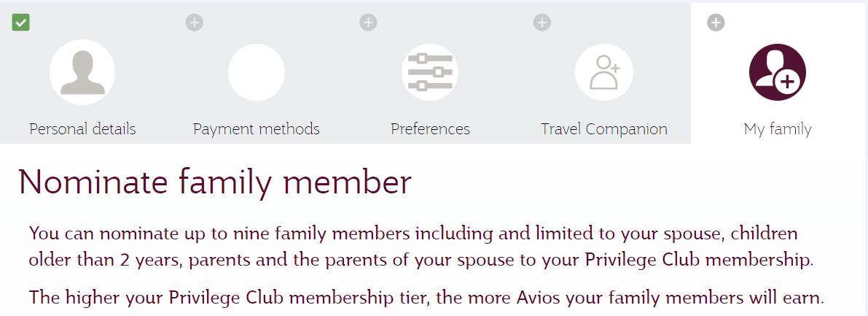
Task: Go to the Preferences tab label
Action: tap(430, 129)
